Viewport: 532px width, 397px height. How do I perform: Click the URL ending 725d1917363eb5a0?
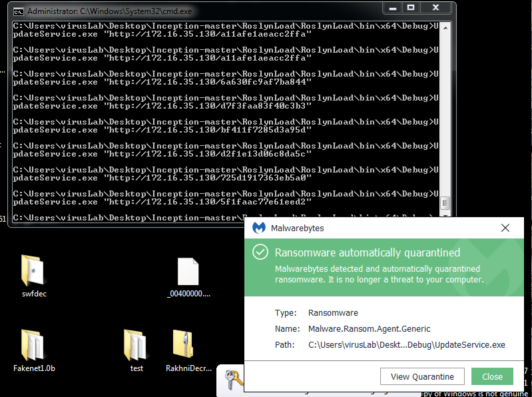(x=208, y=178)
